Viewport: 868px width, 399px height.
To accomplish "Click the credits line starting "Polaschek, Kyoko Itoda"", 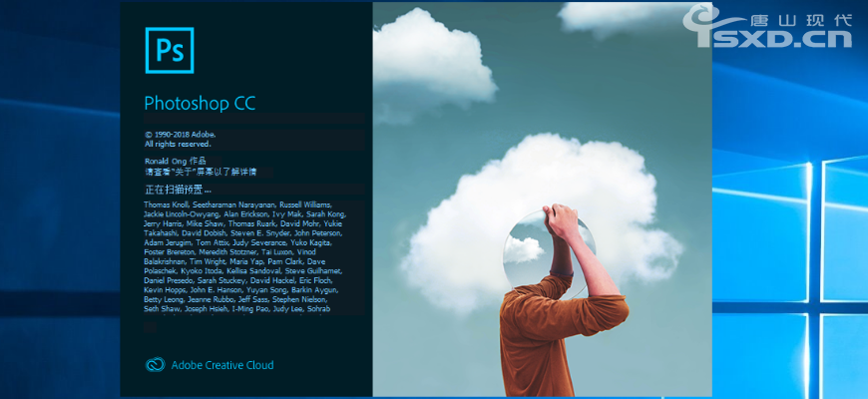I will point(243,271).
